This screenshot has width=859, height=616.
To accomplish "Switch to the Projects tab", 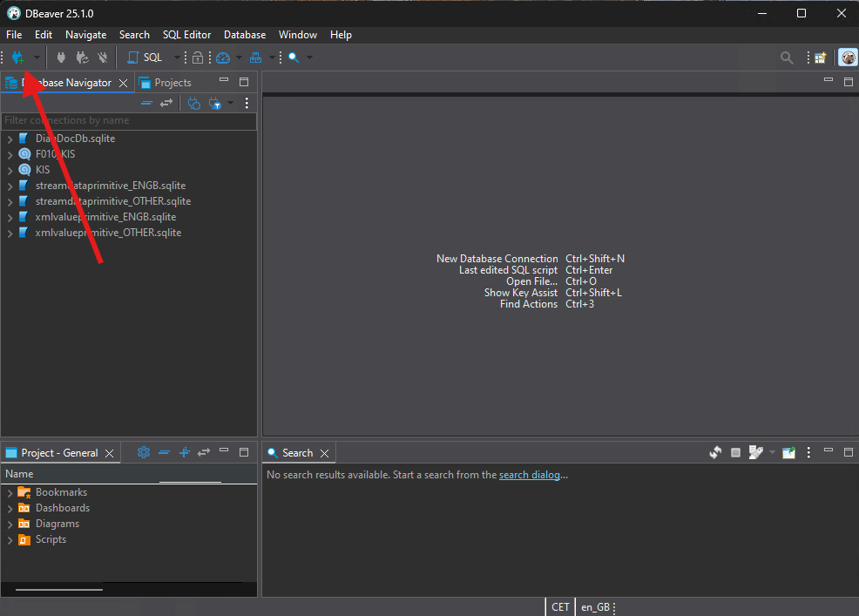I will pos(172,83).
